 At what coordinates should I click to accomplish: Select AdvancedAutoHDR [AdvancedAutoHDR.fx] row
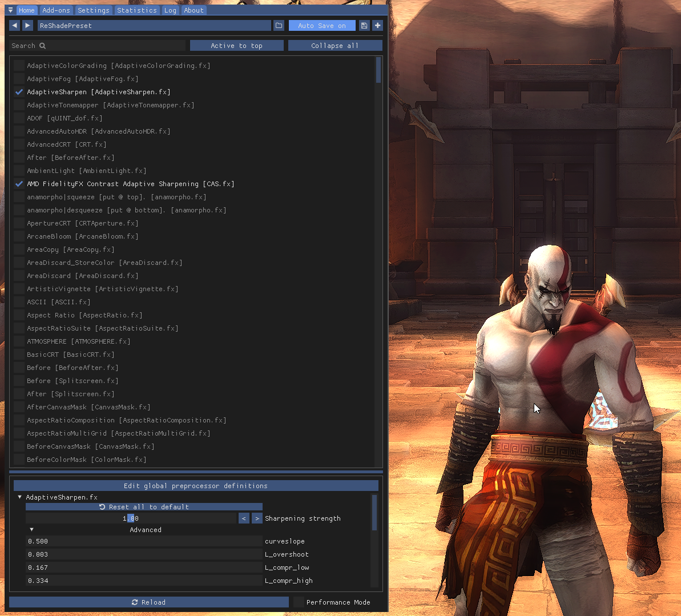point(99,131)
